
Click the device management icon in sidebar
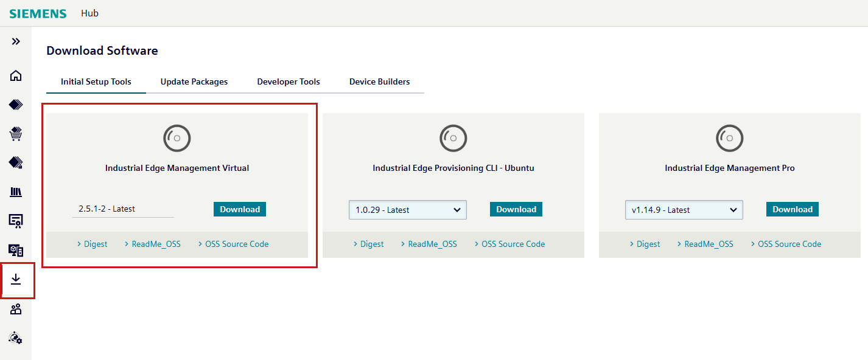tap(15, 250)
